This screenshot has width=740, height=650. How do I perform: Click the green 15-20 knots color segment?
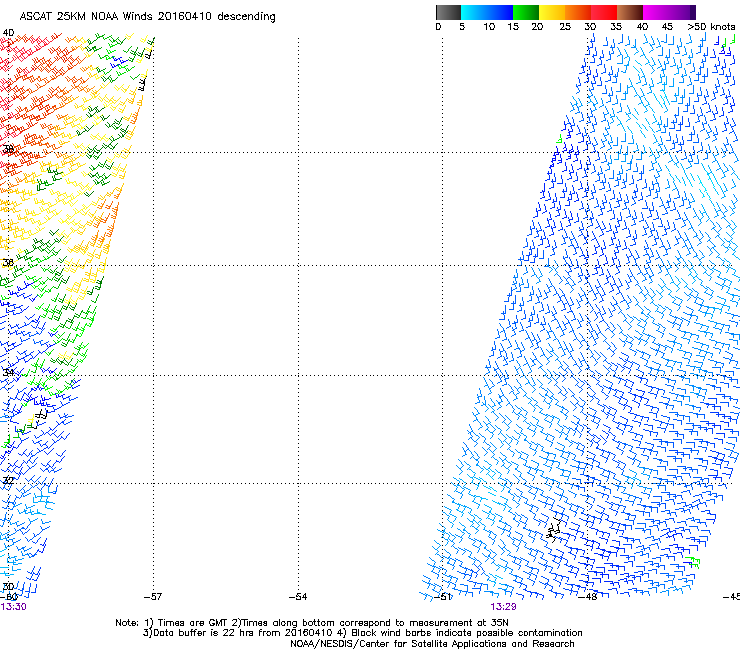[x=526, y=12]
